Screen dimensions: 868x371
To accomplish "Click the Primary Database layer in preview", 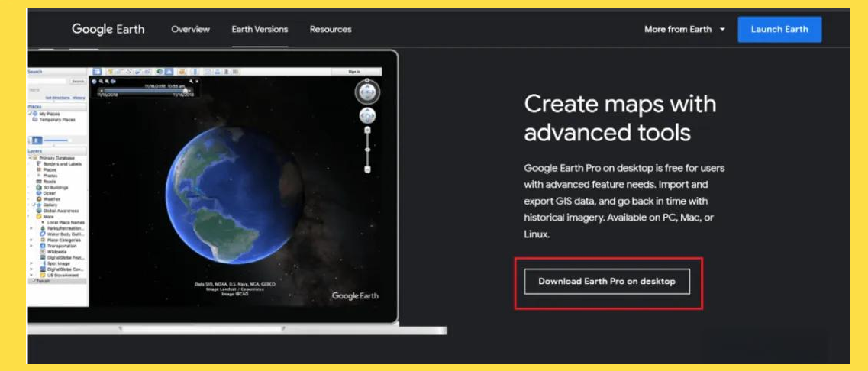I will pyautogui.click(x=53, y=158).
